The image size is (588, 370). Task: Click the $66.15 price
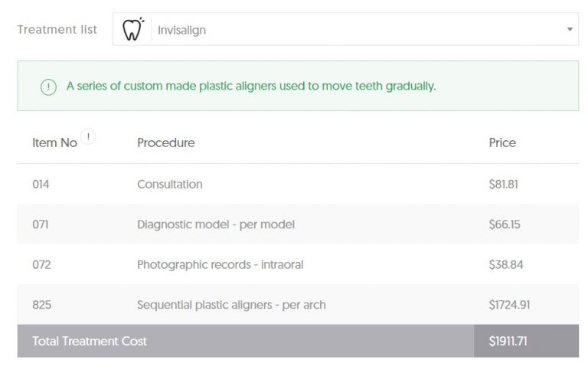(x=505, y=224)
